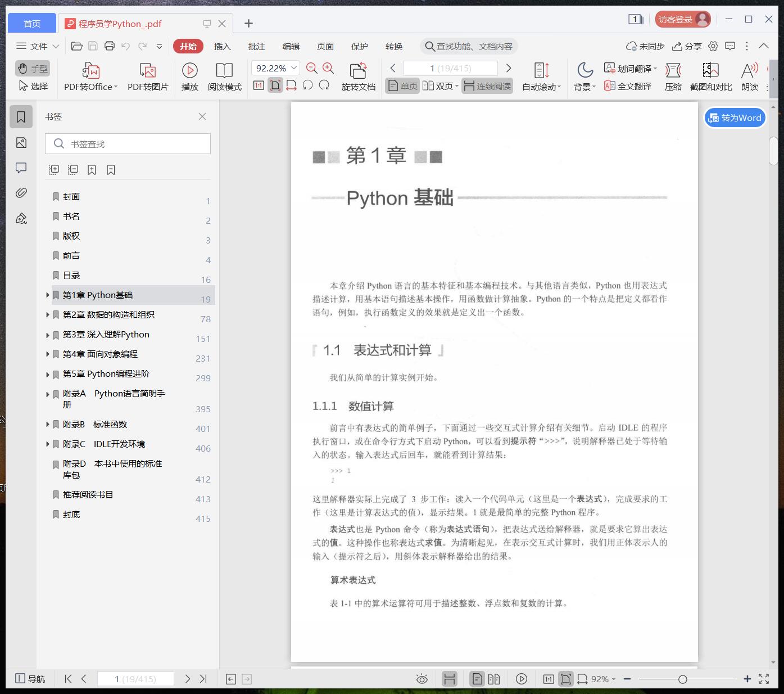Click the print icon in quick toolbar
Screen dimensions: 784x694
point(110,46)
